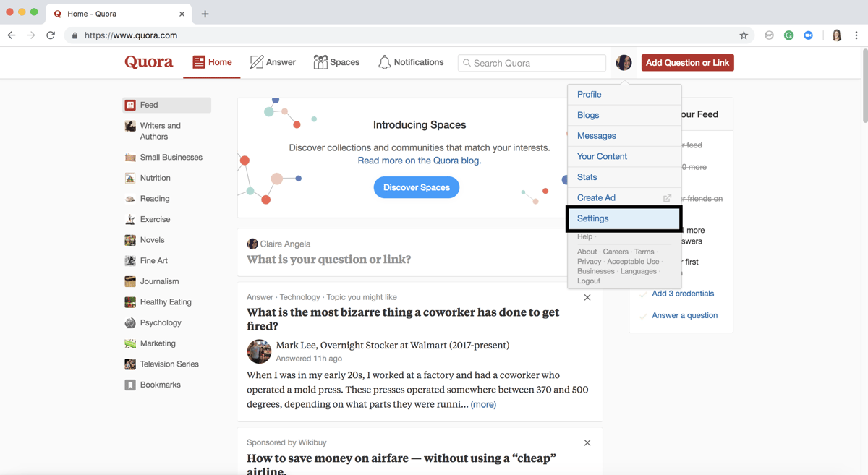Open the Chrome three-dot menu

pos(856,35)
